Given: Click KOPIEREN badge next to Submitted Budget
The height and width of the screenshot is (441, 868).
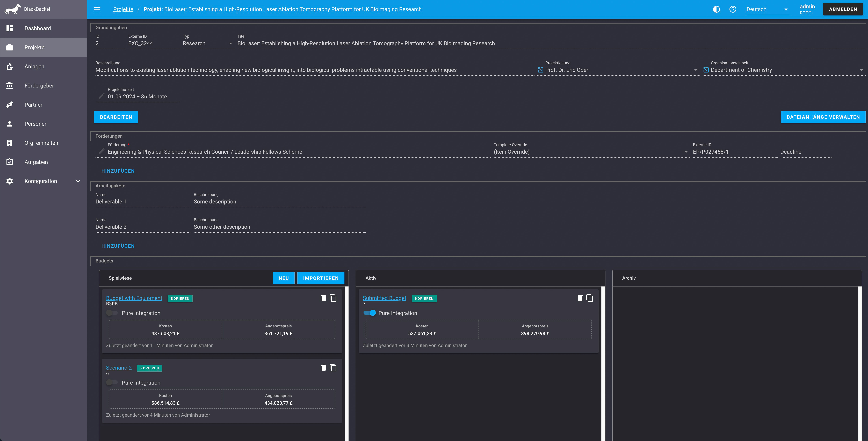Looking at the screenshot, I should [424, 298].
